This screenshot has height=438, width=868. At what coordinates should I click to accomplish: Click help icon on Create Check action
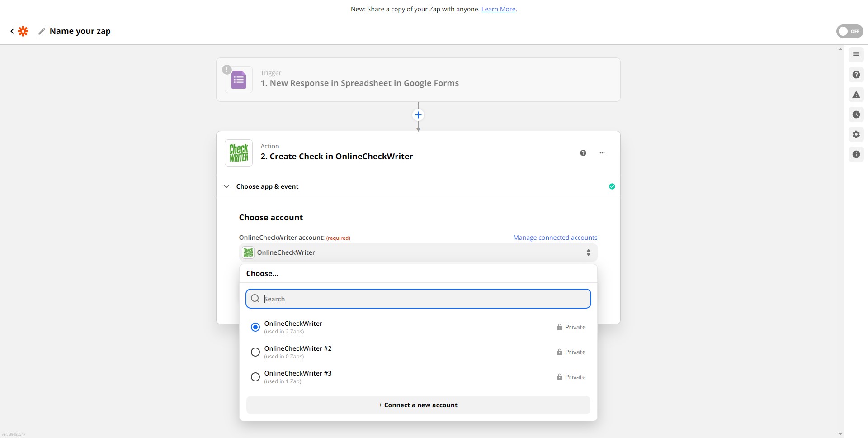tap(583, 153)
